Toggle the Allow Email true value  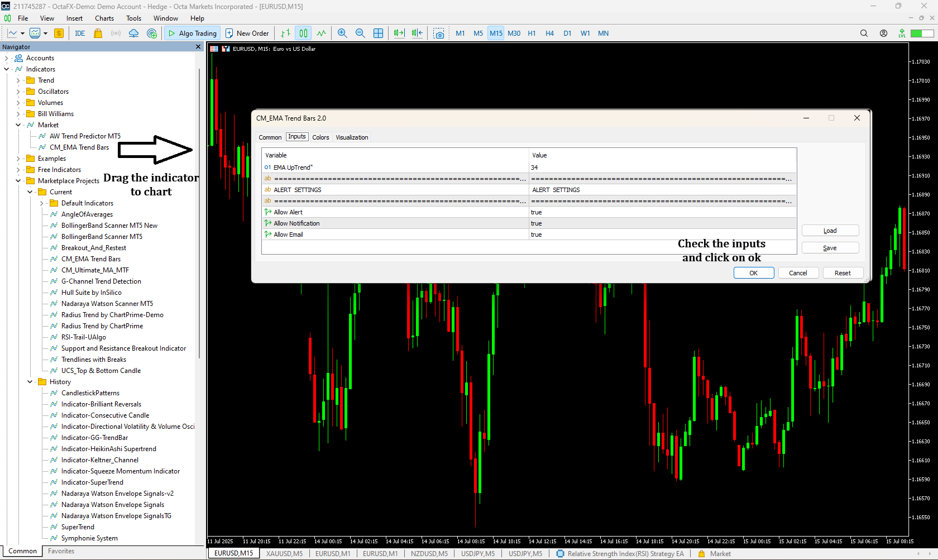click(663, 234)
